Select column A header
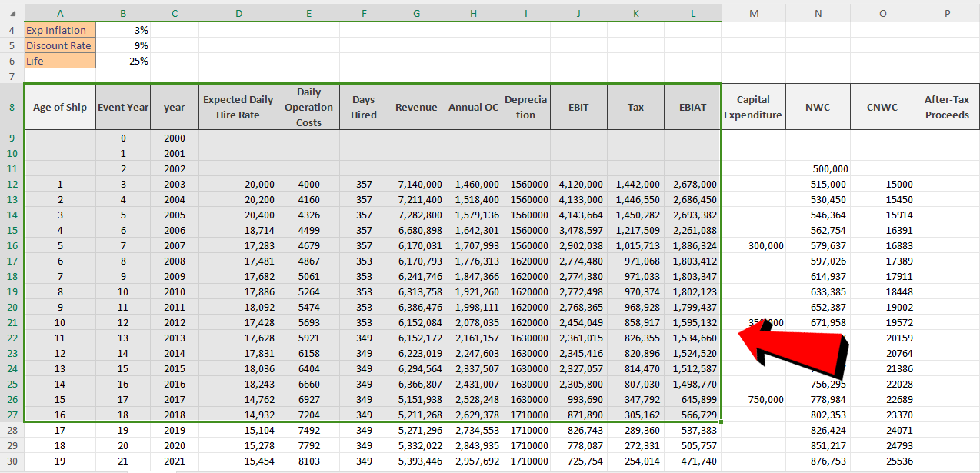The image size is (980, 473). tap(60, 13)
